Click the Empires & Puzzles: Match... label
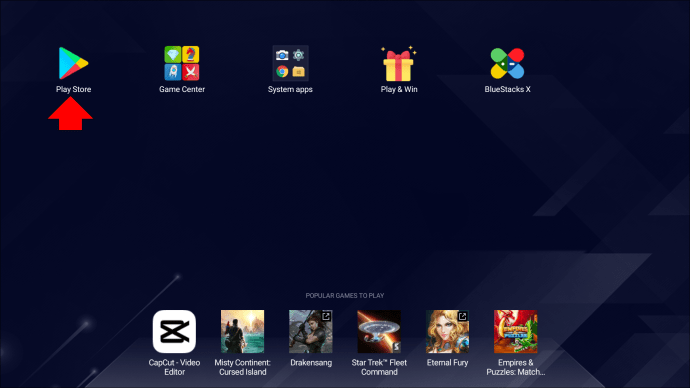The height and width of the screenshot is (388, 690). (515, 367)
